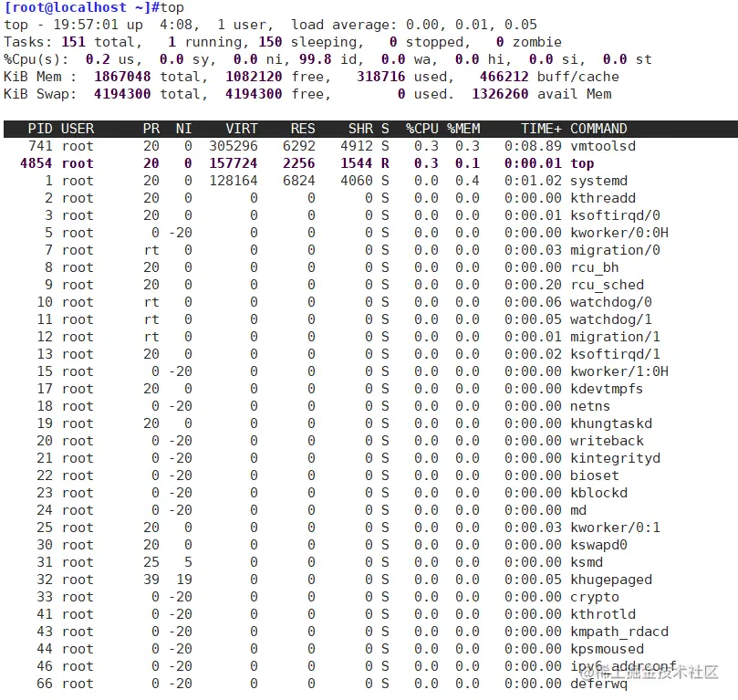The width and height of the screenshot is (738, 700).
Task: Click the 305296 VIRT value for vmtoolsd
Action: coord(234,146)
